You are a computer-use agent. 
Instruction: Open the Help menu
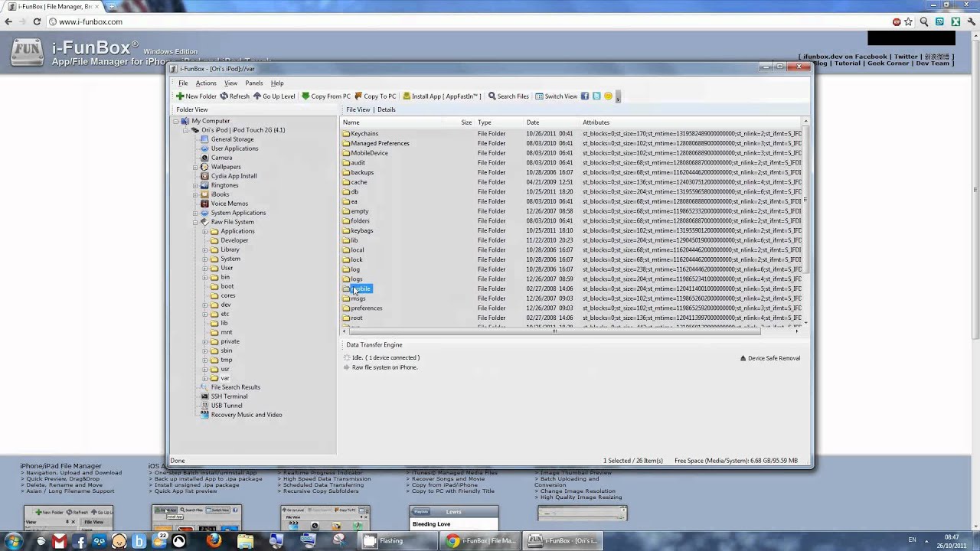[x=277, y=83]
